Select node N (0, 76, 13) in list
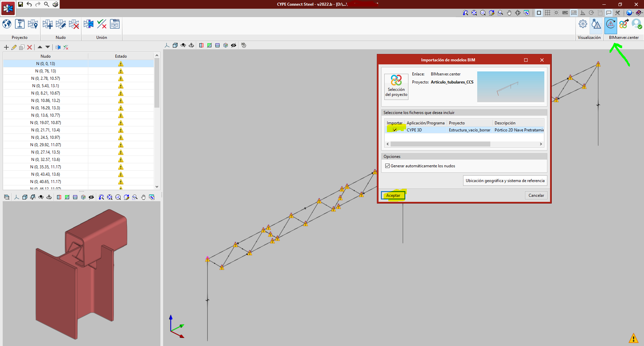644x346 pixels. [x=45, y=71]
